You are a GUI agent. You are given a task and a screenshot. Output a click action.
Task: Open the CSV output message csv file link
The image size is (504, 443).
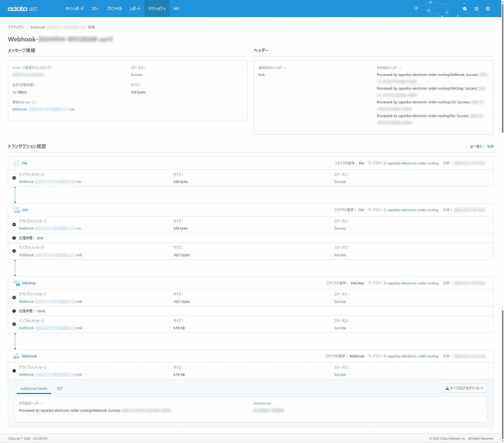point(50,228)
